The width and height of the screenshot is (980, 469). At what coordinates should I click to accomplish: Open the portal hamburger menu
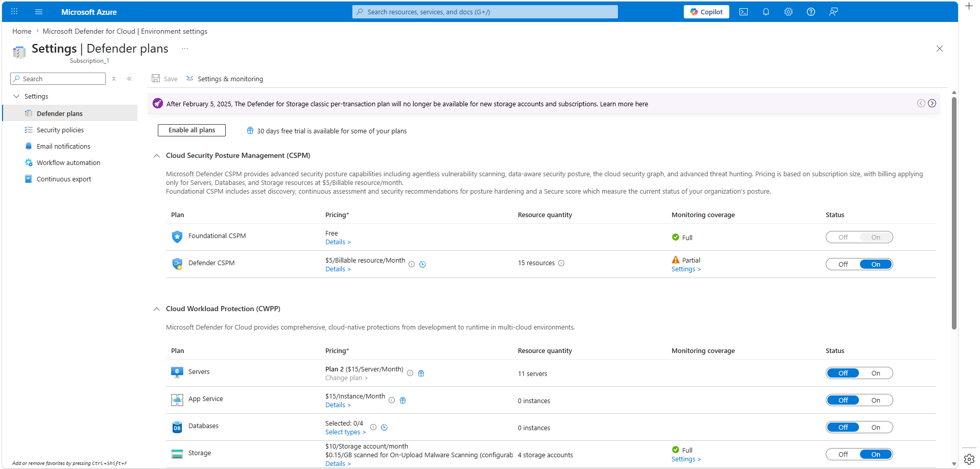coord(39,12)
